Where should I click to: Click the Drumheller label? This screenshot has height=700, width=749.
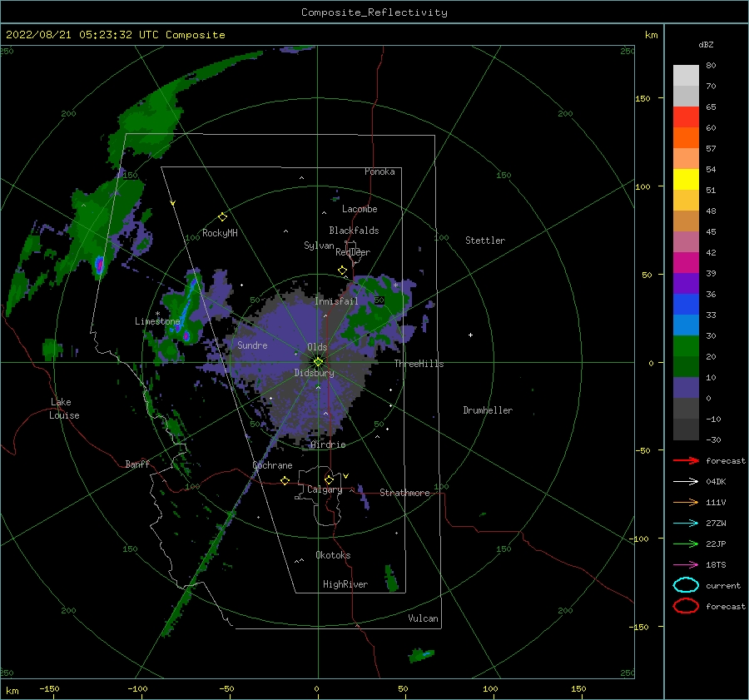(488, 410)
